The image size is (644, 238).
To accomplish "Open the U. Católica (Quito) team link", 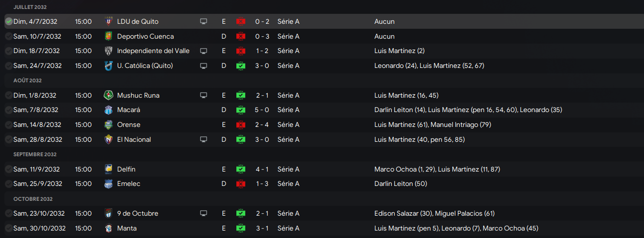I will pyautogui.click(x=145, y=65).
